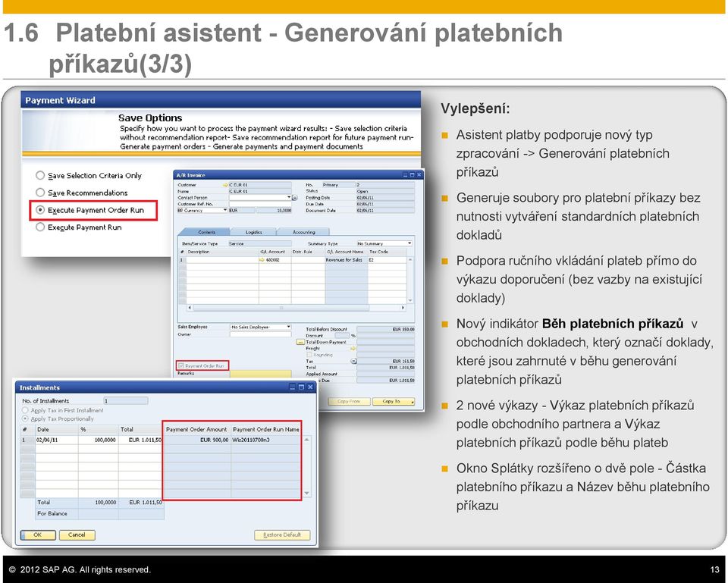This screenshot has width=728, height=583.
Task: Click the Total Before Discount EUR 850.00 field
Action: coord(385,329)
